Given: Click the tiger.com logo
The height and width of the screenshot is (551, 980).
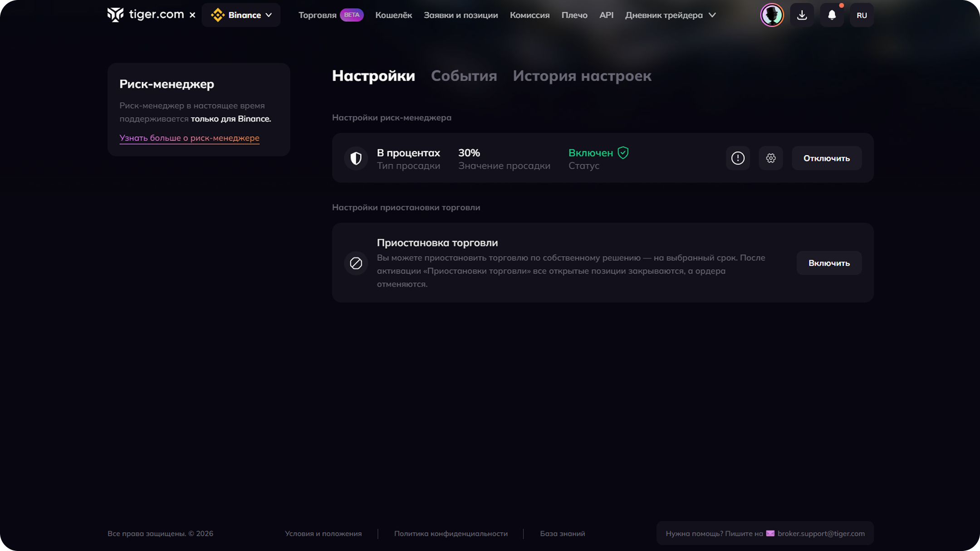Looking at the screenshot, I should 145,15.
